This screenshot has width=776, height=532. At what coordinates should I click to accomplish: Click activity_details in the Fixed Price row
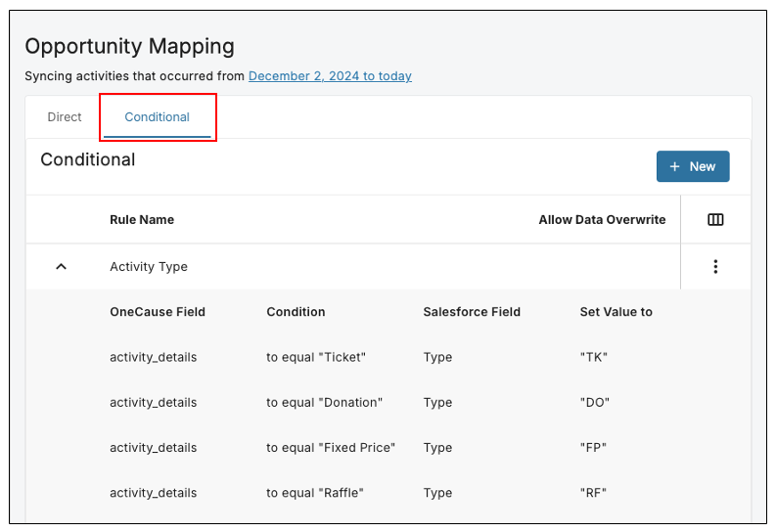(x=153, y=448)
